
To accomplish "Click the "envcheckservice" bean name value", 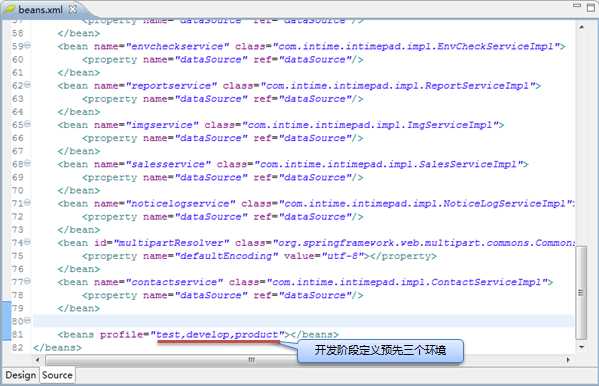I will 178,47.
